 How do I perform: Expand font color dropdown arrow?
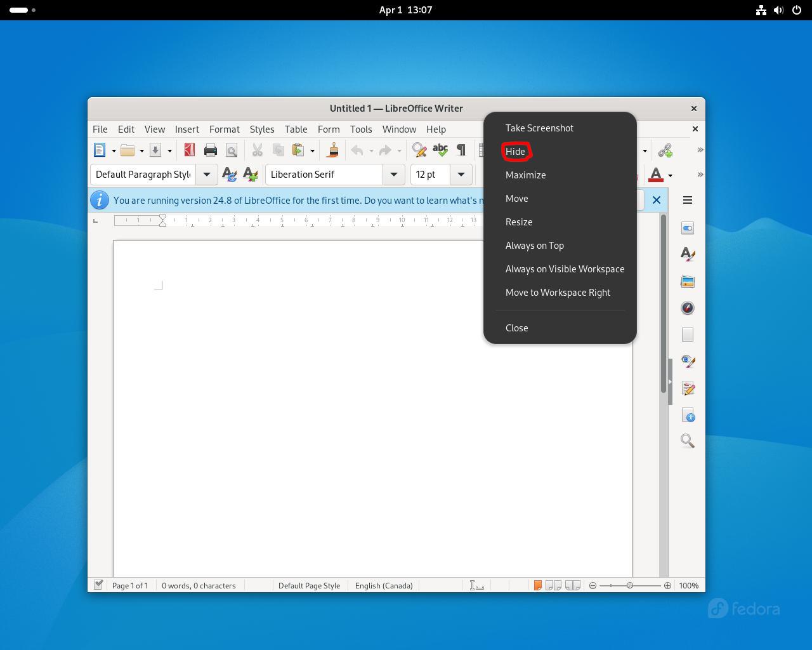(670, 175)
